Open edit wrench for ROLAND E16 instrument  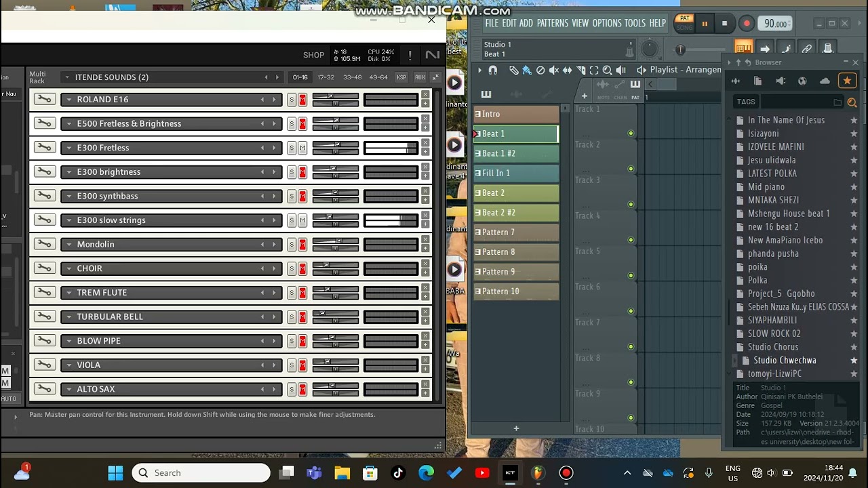44,100
